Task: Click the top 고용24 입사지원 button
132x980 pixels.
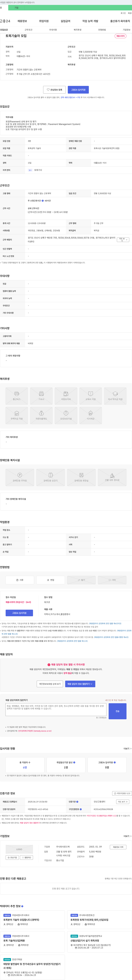Action: pyautogui.click(x=78, y=90)
